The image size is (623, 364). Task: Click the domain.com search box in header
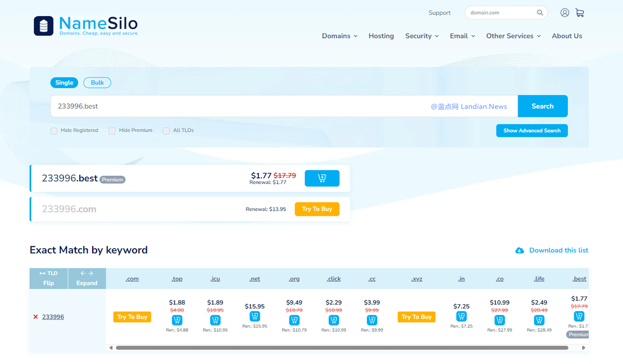pyautogui.click(x=506, y=13)
